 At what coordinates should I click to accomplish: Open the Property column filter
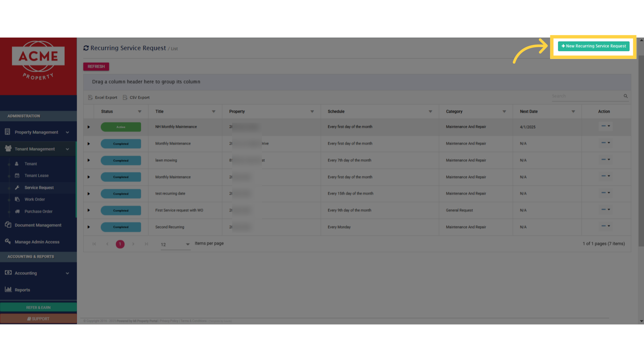[312, 112]
